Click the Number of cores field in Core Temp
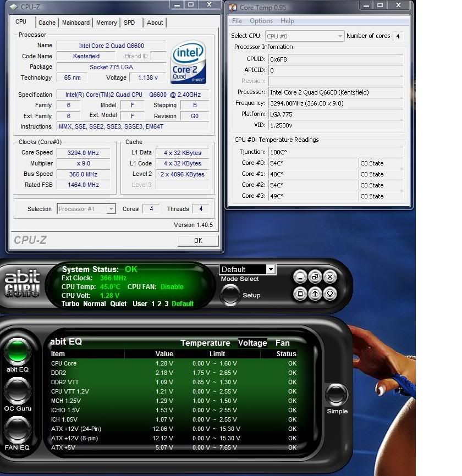 (x=398, y=36)
